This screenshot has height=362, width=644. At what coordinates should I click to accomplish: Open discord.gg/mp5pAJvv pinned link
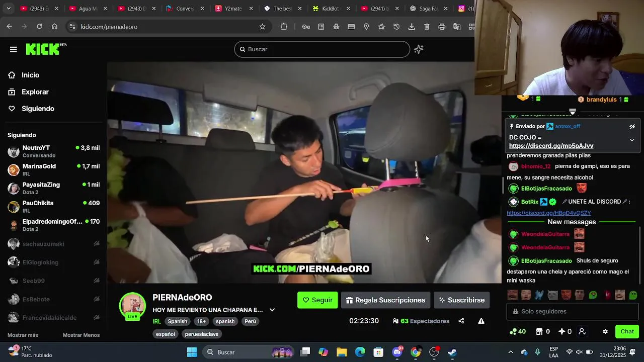[551, 146]
